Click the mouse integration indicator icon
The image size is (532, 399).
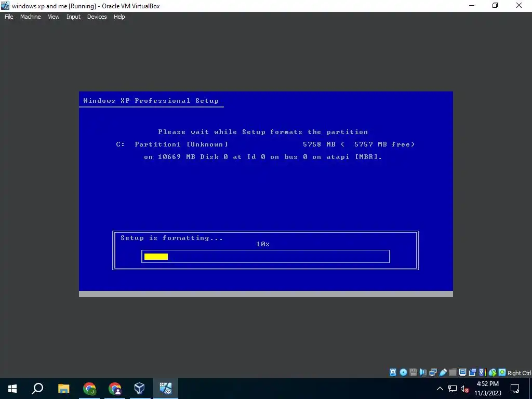tap(493, 373)
